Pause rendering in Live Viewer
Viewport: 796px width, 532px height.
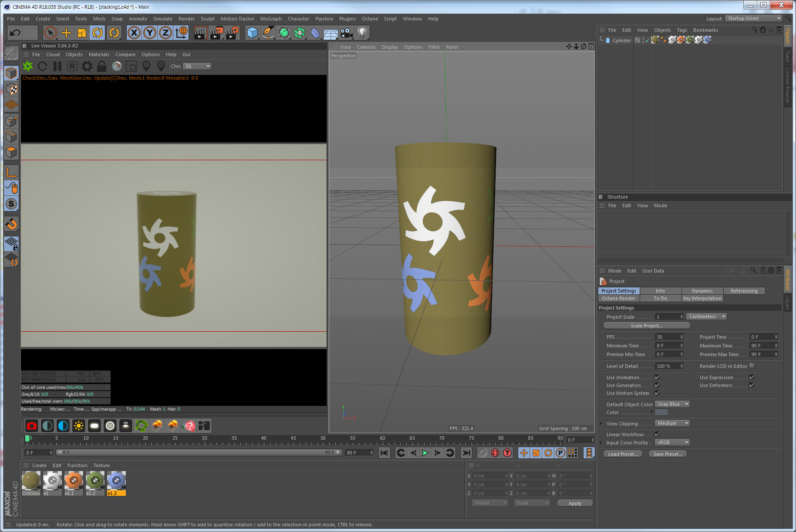pyautogui.click(x=57, y=66)
